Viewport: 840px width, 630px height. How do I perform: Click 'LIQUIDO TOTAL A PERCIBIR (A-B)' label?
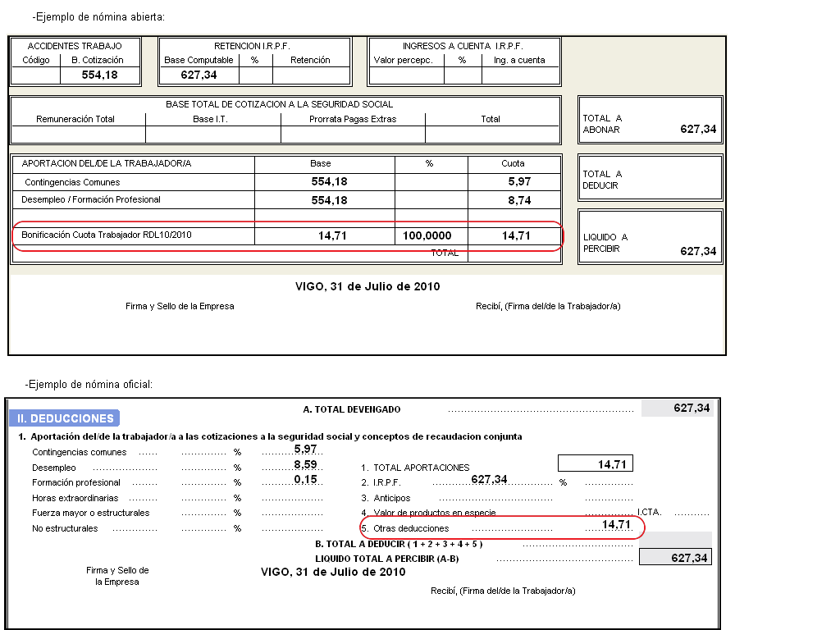click(387, 559)
